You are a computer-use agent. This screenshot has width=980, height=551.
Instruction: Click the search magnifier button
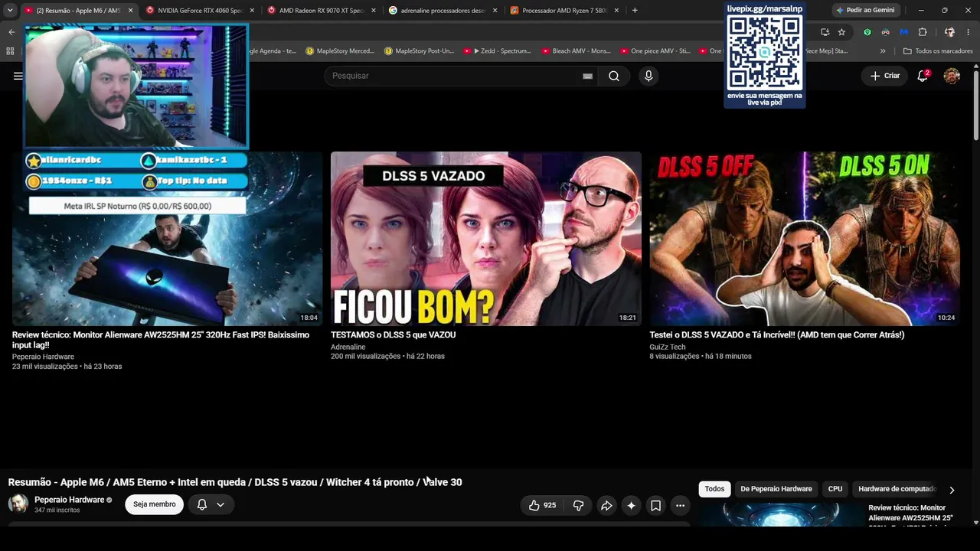[614, 76]
